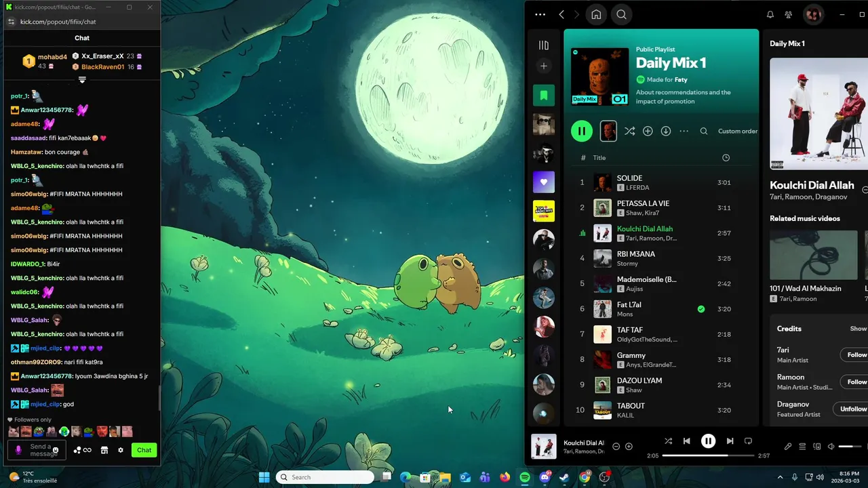Image resolution: width=868 pixels, height=488 pixels.
Task: Select track TAF TAF
Action: point(662,334)
